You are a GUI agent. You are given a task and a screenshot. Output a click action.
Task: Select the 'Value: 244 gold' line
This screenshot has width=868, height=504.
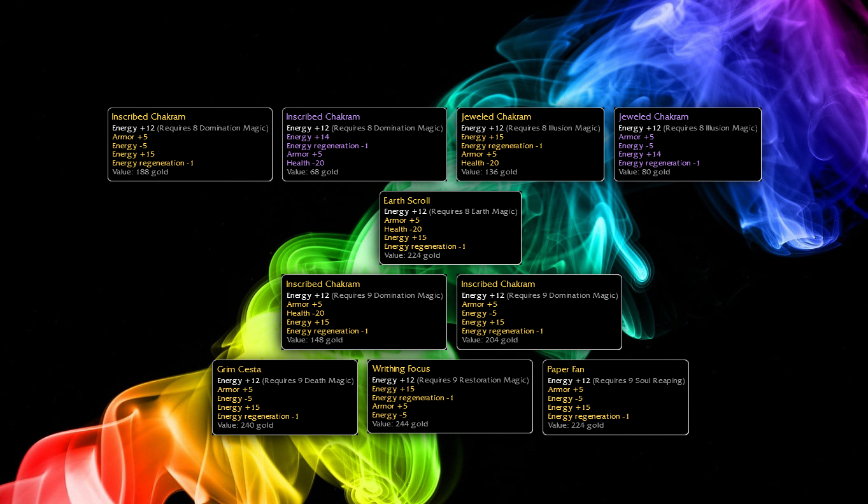(400, 424)
